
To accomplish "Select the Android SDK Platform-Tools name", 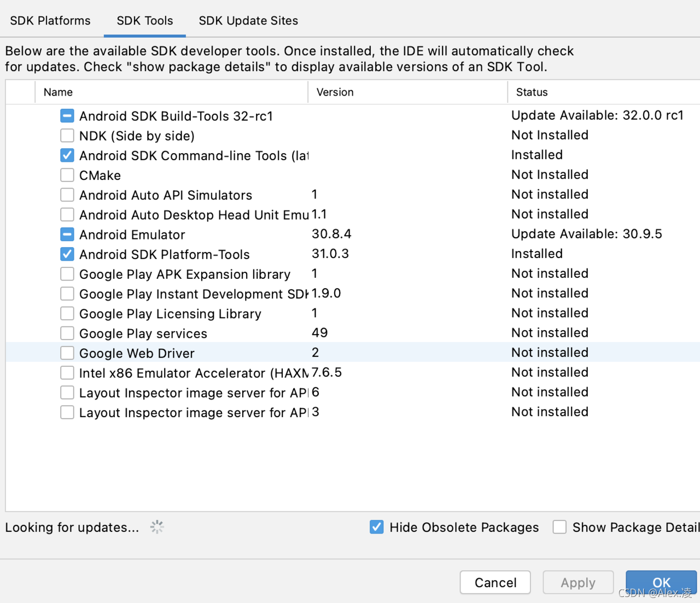I will click(x=165, y=254).
